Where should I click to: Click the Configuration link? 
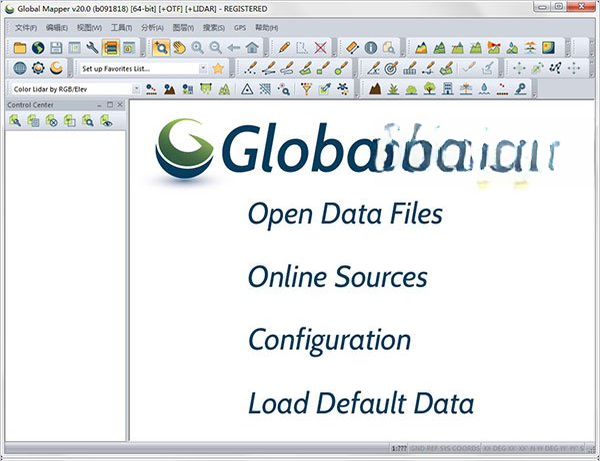pos(329,340)
